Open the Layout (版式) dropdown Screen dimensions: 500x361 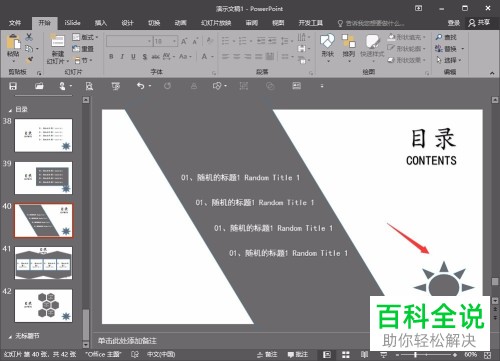point(85,37)
